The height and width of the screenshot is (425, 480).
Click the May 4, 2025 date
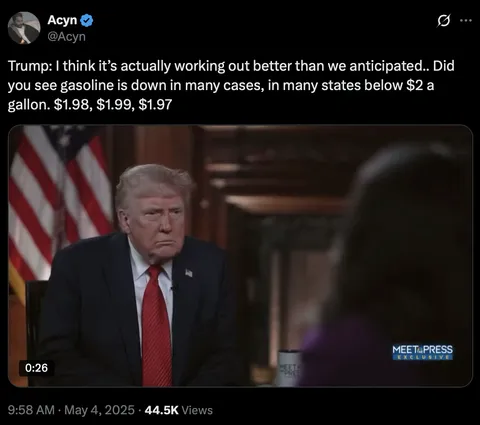pyautogui.click(x=99, y=410)
